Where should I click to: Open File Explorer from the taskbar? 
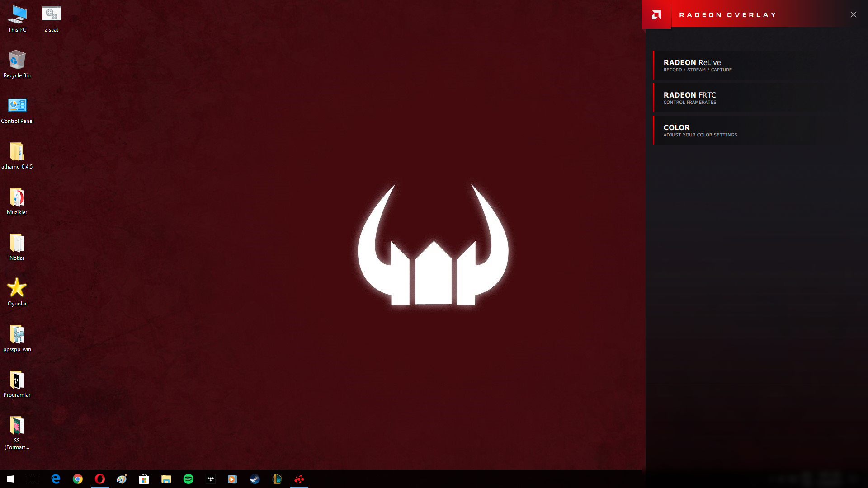[166, 479]
